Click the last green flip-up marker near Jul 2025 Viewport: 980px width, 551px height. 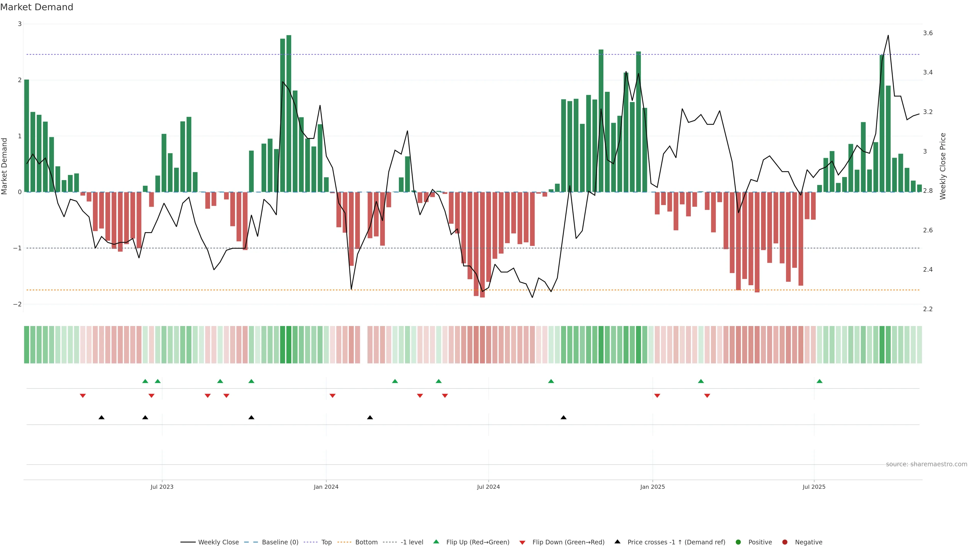[x=819, y=381]
